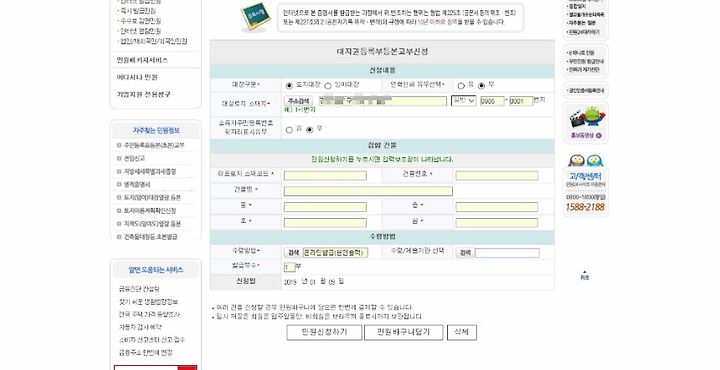Select the 토지대장 radio button
Viewport: 720px width, 370px height.
pyautogui.click(x=289, y=86)
